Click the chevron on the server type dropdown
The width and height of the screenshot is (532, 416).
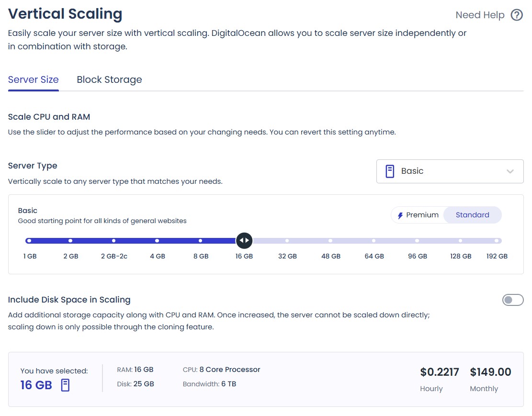tap(509, 171)
